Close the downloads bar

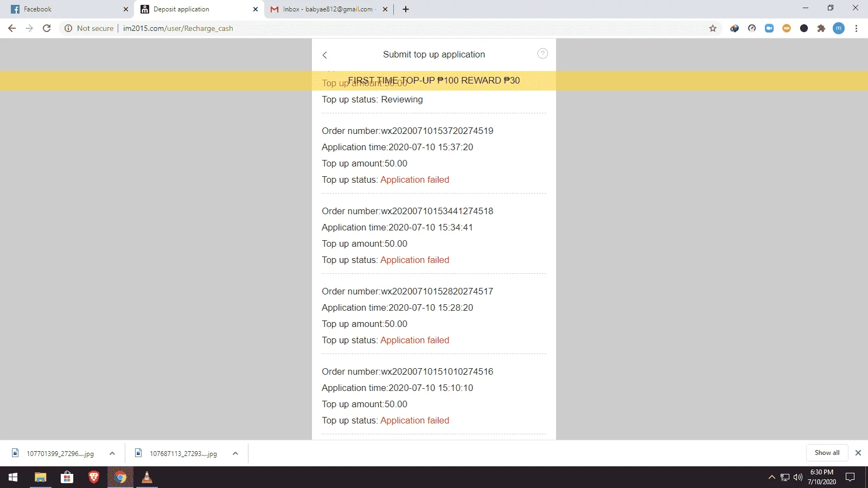(x=858, y=453)
